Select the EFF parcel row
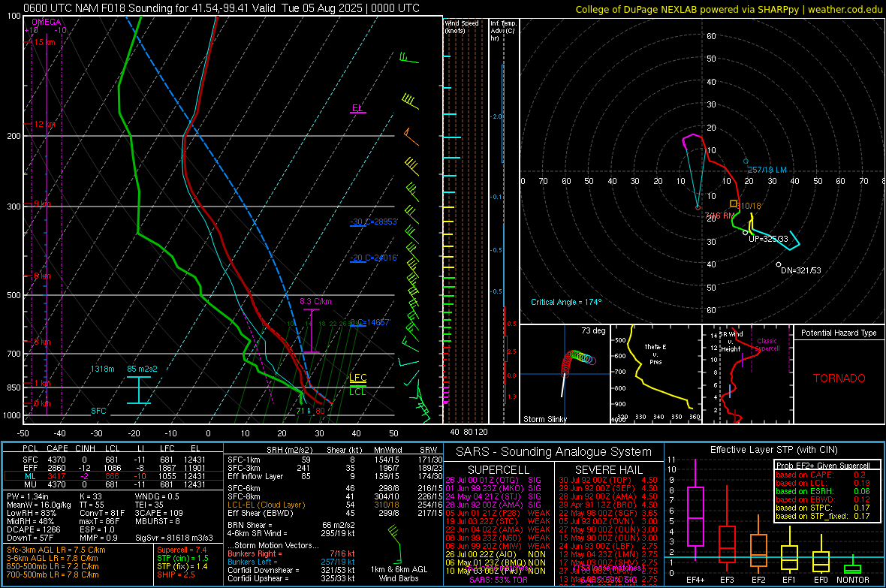 [113, 468]
